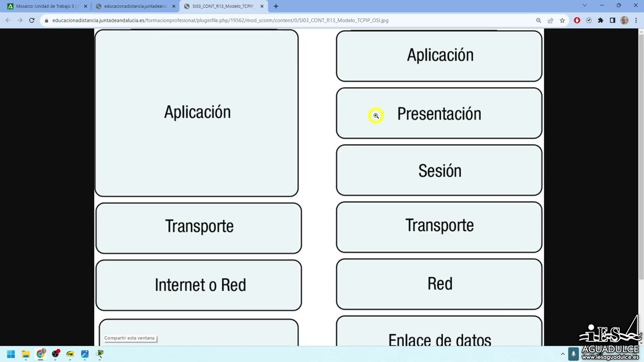644x362 pixels.
Task: Open the dark round app with red badge on taskbar
Action: coord(55,354)
